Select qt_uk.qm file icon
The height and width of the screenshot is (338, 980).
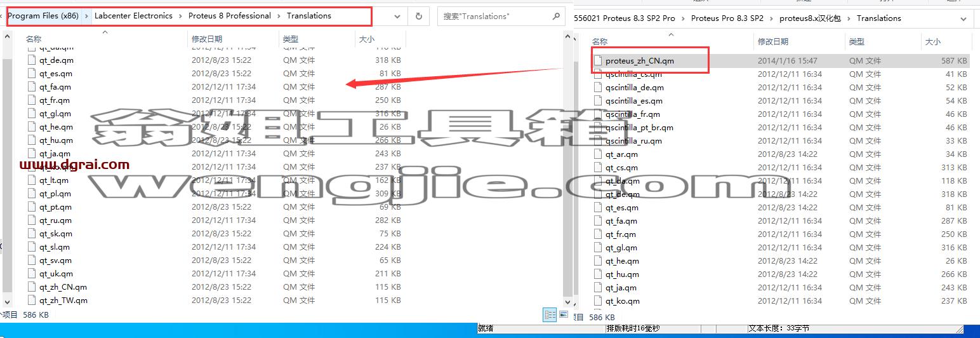pos(32,274)
